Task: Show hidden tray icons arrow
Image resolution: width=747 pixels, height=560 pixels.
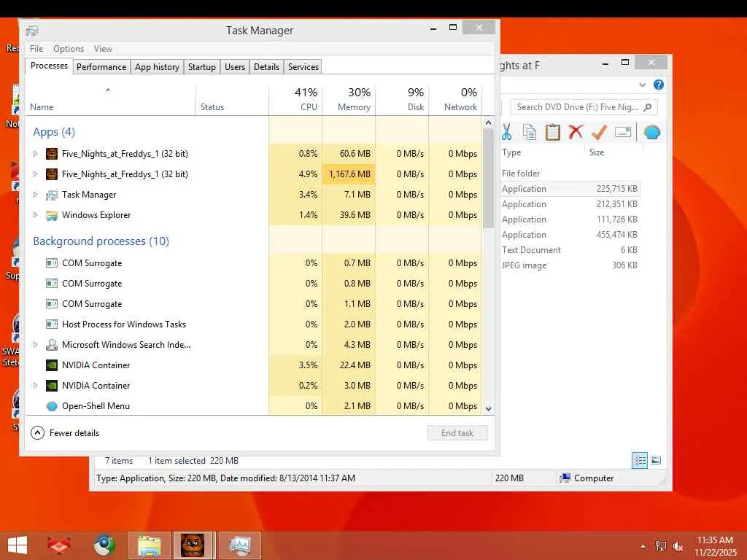Action: 643,546
